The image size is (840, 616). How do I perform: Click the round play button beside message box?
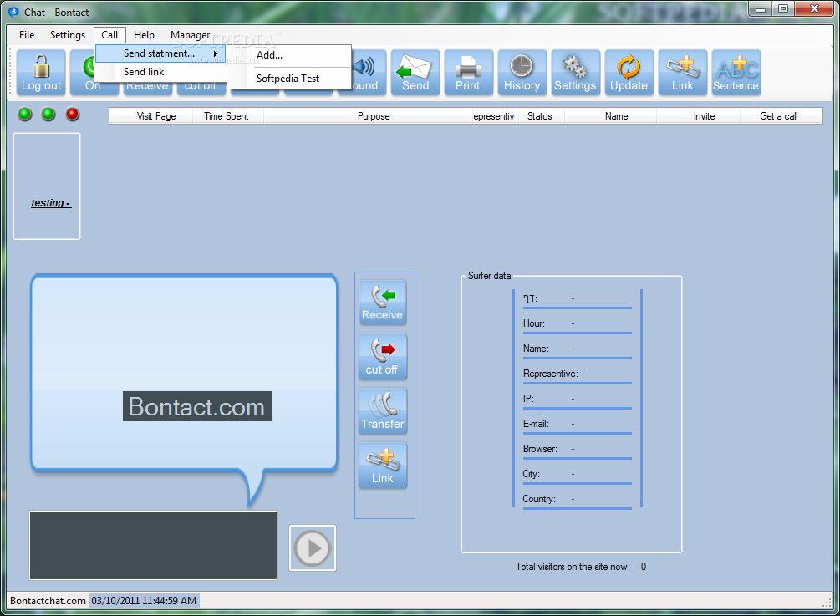pos(313,548)
